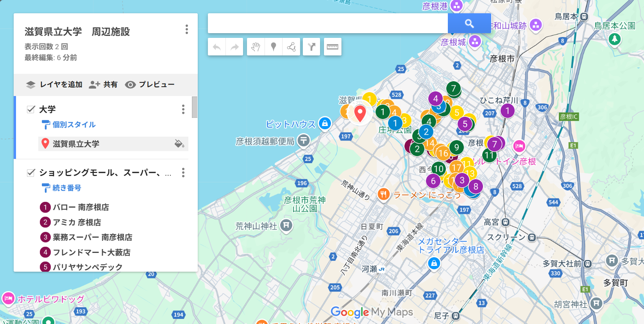Select バロー 南彦根店 in the list
Image resolution: width=644 pixels, height=324 pixels.
point(80,207)
